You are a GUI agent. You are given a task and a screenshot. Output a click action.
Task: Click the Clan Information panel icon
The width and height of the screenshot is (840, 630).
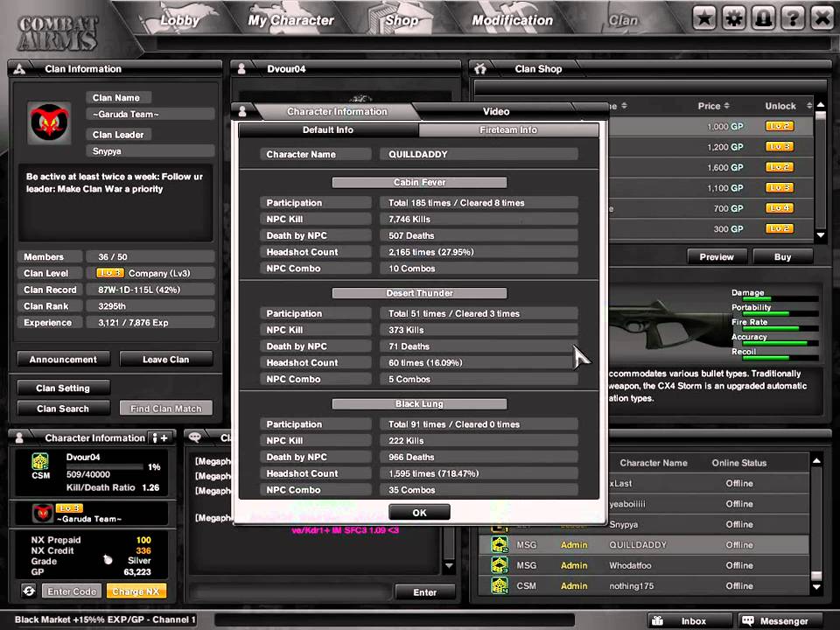(x=19, y=68)
